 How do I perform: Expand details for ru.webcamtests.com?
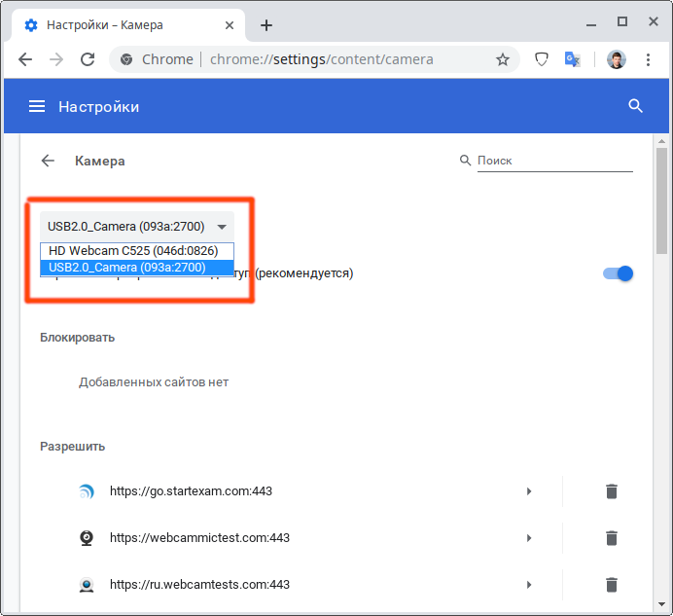tap(529, 585)
